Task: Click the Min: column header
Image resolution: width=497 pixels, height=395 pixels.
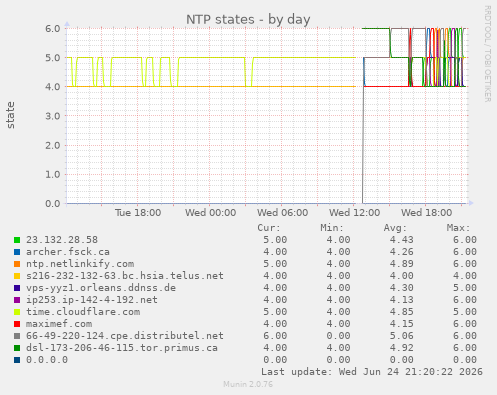Action: [x=332, y=228]
